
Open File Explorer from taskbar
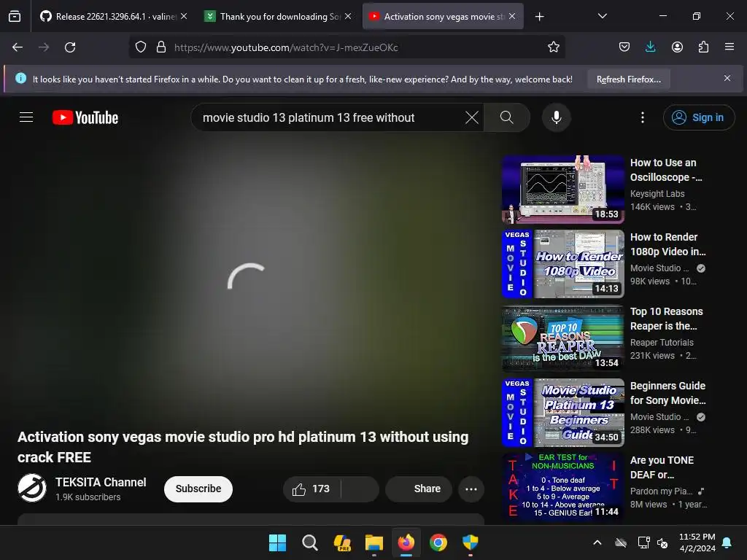(x=374, y=542)
